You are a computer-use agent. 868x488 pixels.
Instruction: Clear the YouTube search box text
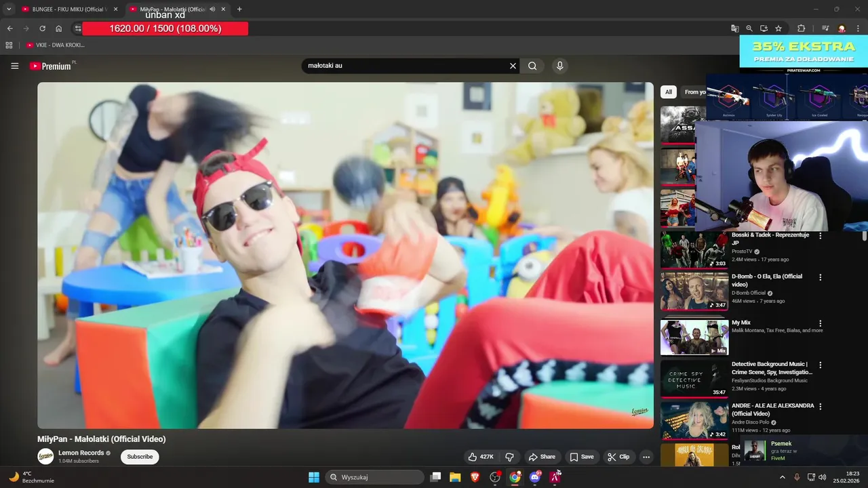click(x=513, y=66)
